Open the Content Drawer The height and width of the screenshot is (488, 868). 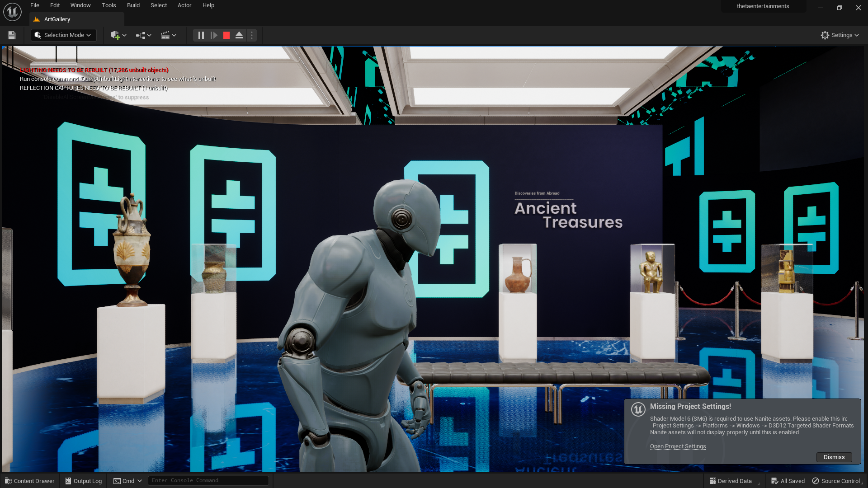pos(30,481)
